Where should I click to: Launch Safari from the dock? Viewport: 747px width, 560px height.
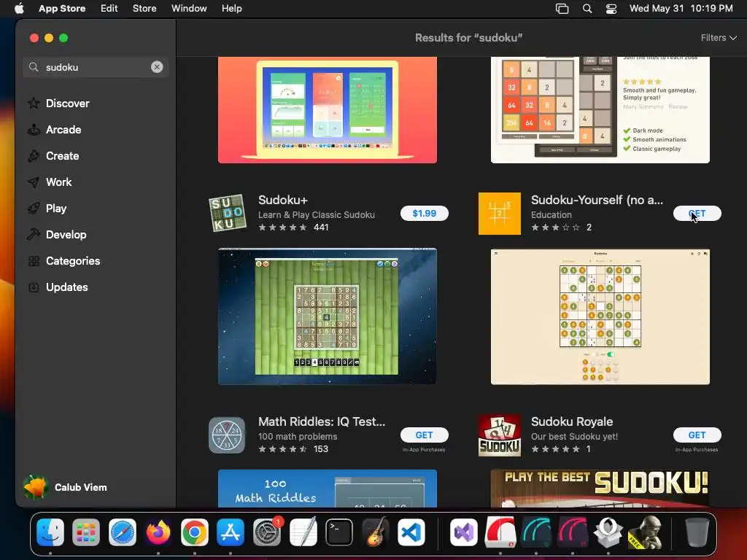click(122, 532)
